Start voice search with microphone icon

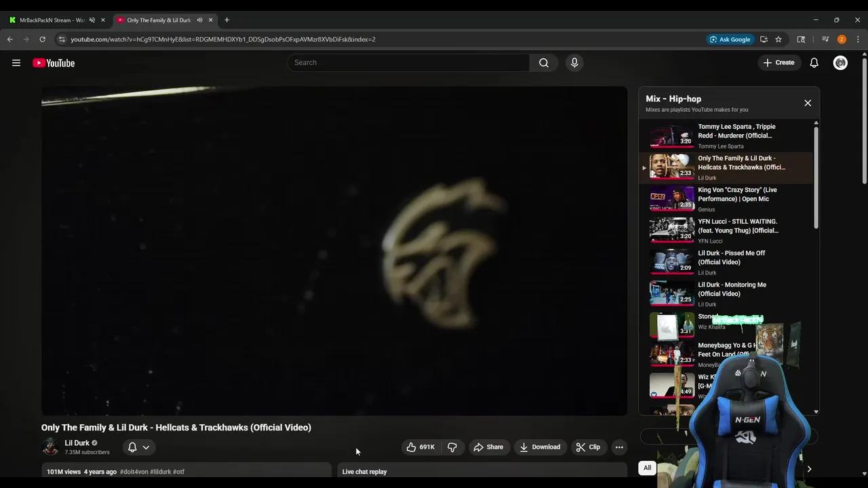coord(574,63)
